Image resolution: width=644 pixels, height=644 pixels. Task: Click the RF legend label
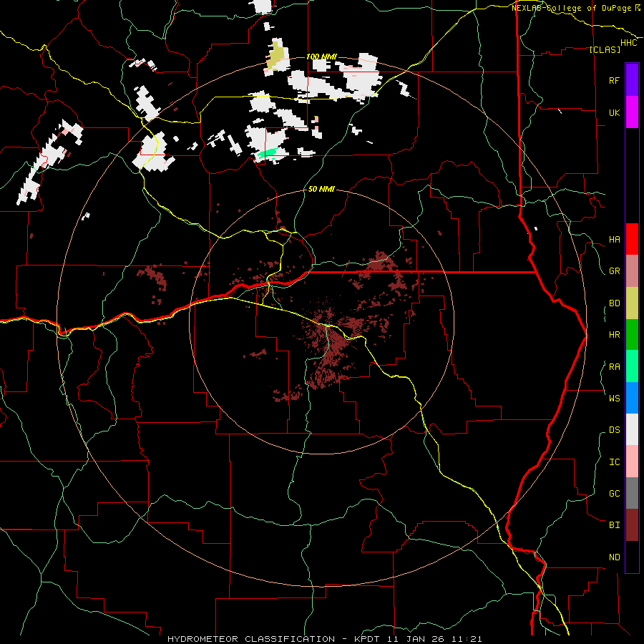tap(614, 80)
